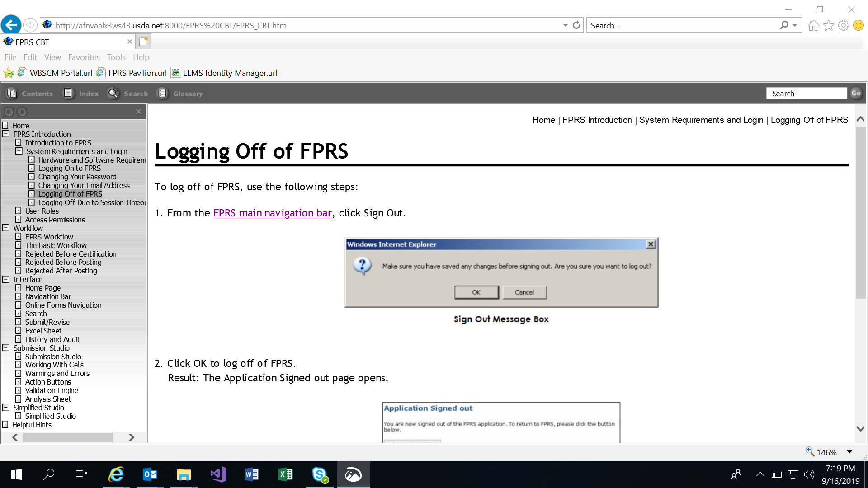The width and height of the screenshot is (868, 488).
Task: Click the help Search text field
Action: (806, 94)
